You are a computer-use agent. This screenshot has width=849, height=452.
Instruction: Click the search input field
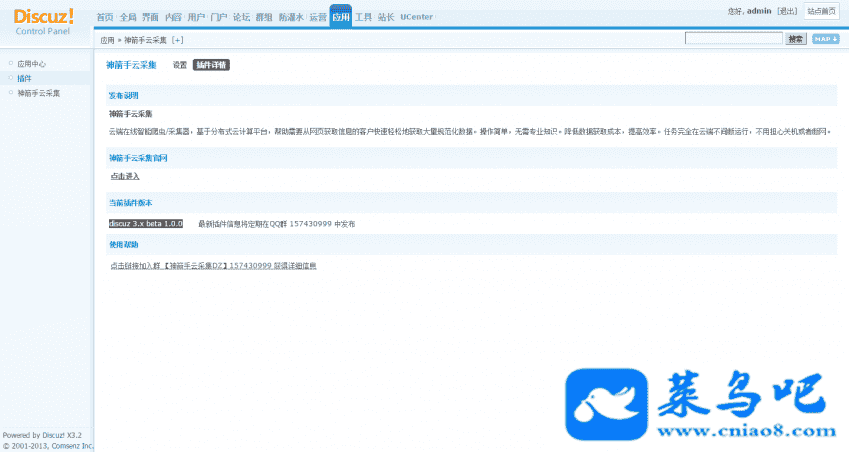click(733, 39)
